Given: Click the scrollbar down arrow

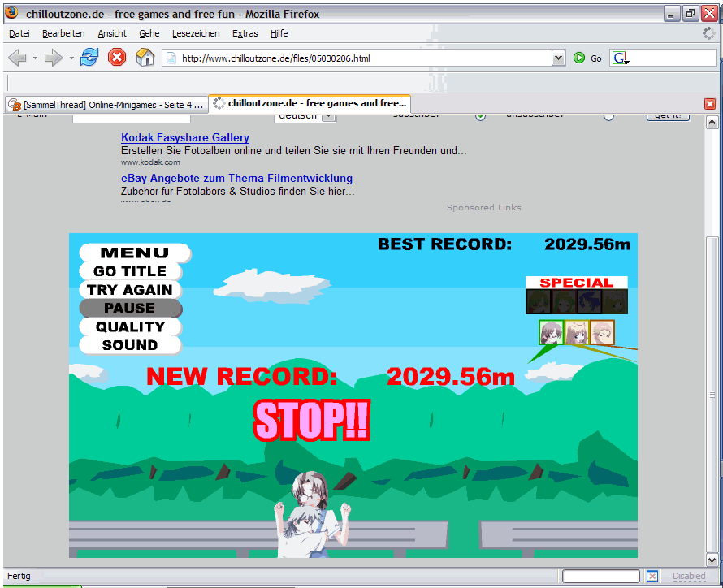Looking at the screenshot, I should [x=712, y=560].
